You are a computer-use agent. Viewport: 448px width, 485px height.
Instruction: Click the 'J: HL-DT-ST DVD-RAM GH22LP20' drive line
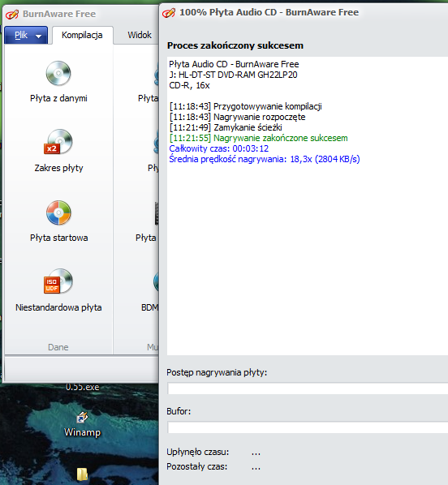233,75
